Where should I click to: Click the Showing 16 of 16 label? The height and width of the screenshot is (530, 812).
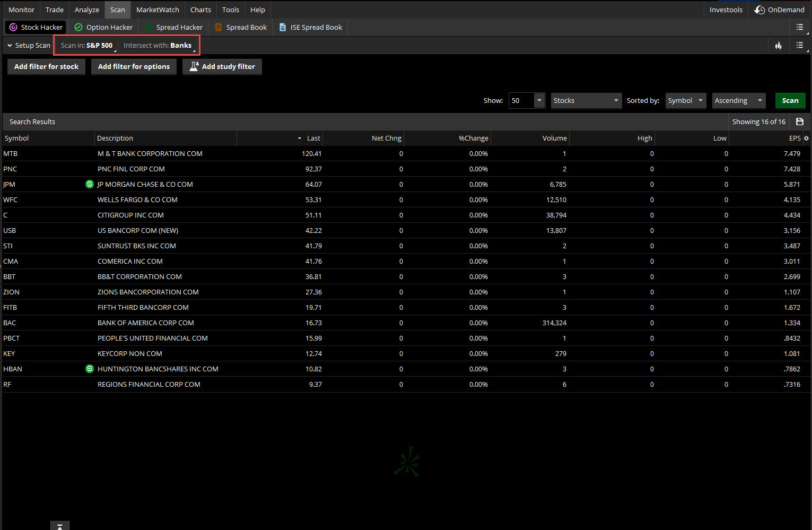[x=759, y=121]
